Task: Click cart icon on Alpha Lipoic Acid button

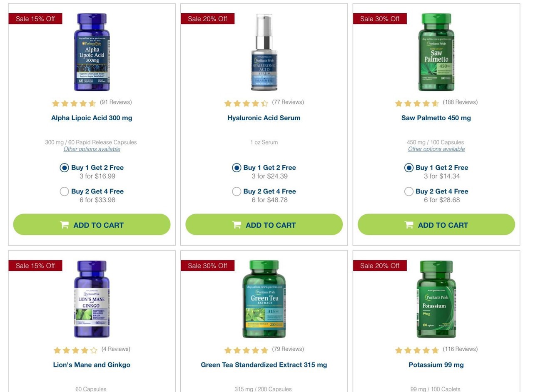Action: pyautogui.click(x=64, y=225)
